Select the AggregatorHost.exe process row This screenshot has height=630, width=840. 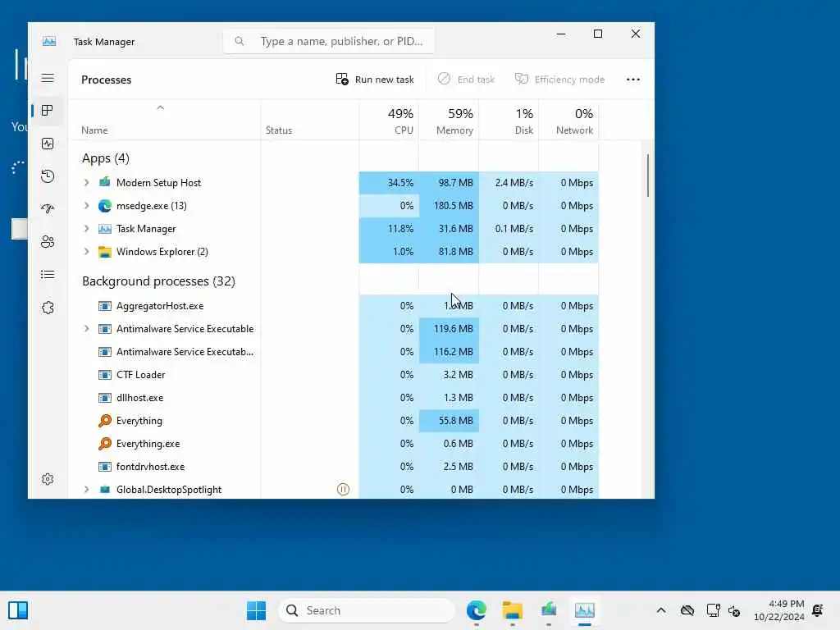click(x=335, y=306)
